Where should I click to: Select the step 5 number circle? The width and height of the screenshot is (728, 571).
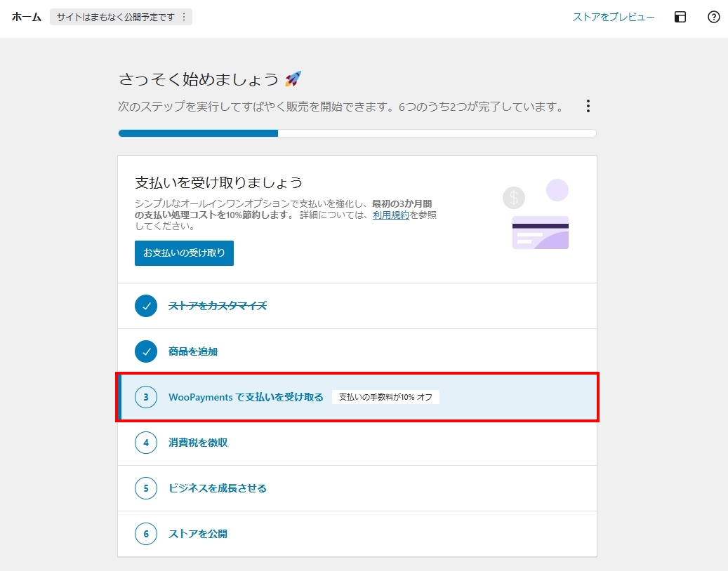click(x=146, y=488)
